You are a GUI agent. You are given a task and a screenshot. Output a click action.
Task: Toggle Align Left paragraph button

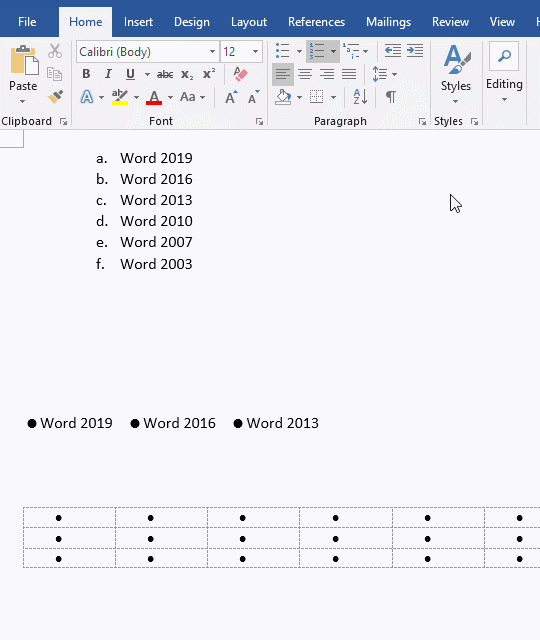pyautogui.click(x=282, y=74)
